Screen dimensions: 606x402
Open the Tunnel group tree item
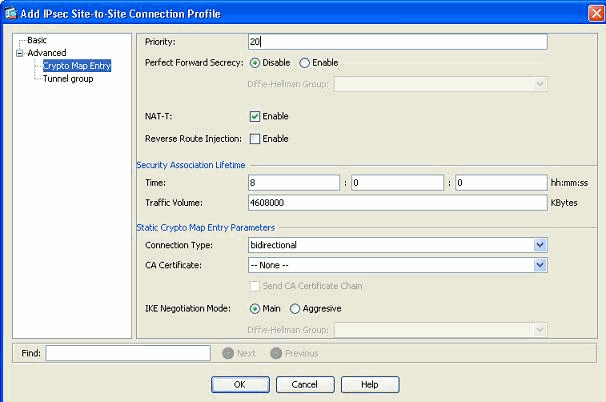(68, 79)
